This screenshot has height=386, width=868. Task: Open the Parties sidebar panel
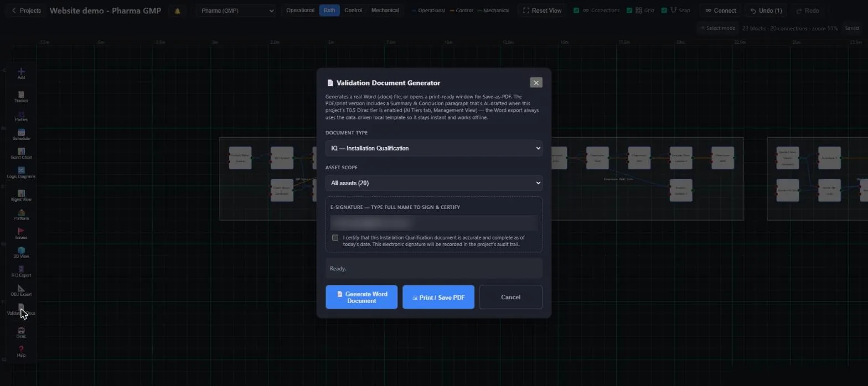coord(21,116)
